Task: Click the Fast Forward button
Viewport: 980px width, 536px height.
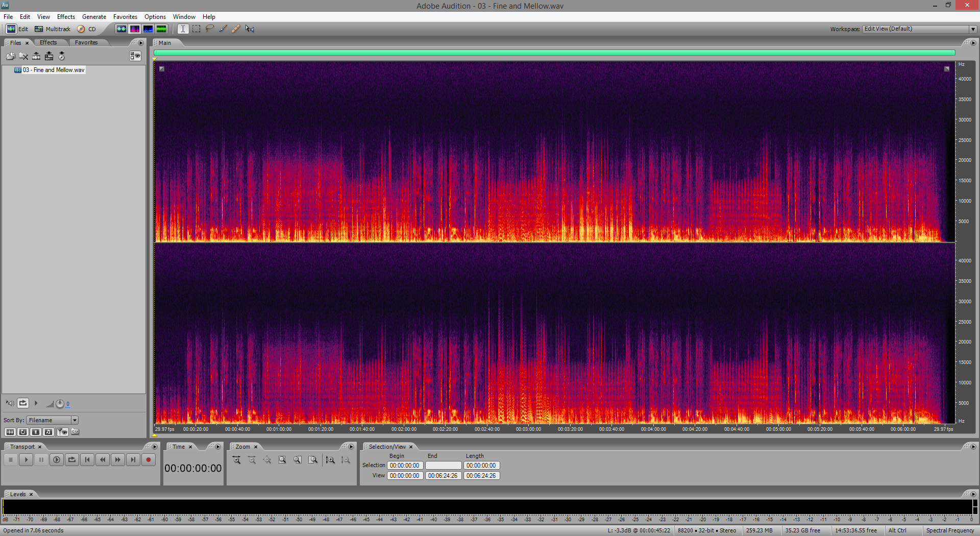Action: [118, 460]
